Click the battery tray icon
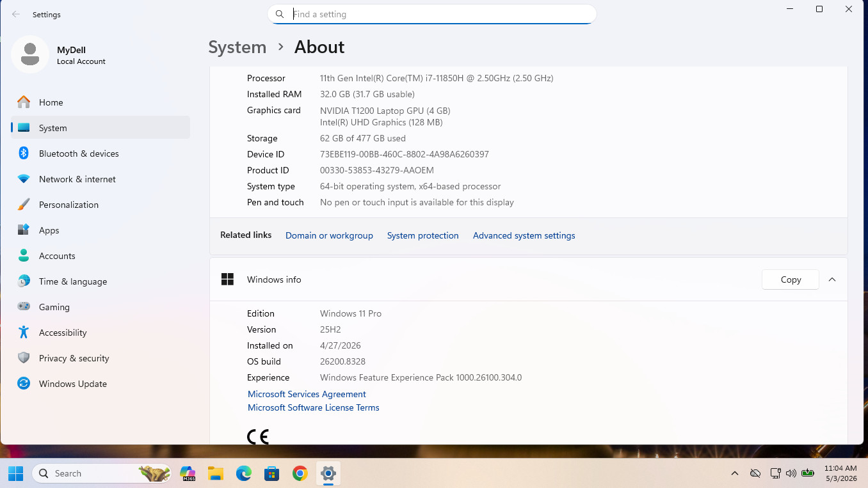The width and height of the screenshot is (868, 488). click(x=808, y=473)
